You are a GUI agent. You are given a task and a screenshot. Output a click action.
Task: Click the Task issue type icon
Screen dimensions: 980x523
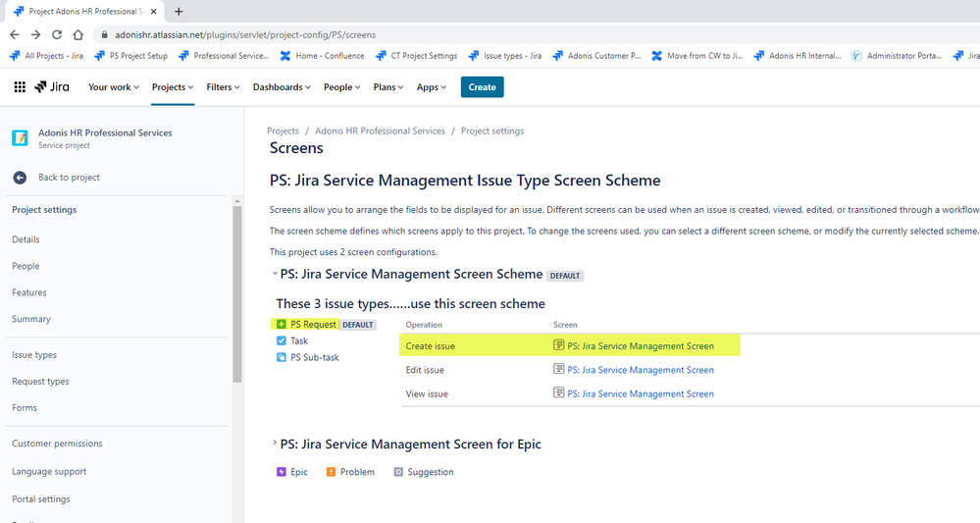(282, 340)
